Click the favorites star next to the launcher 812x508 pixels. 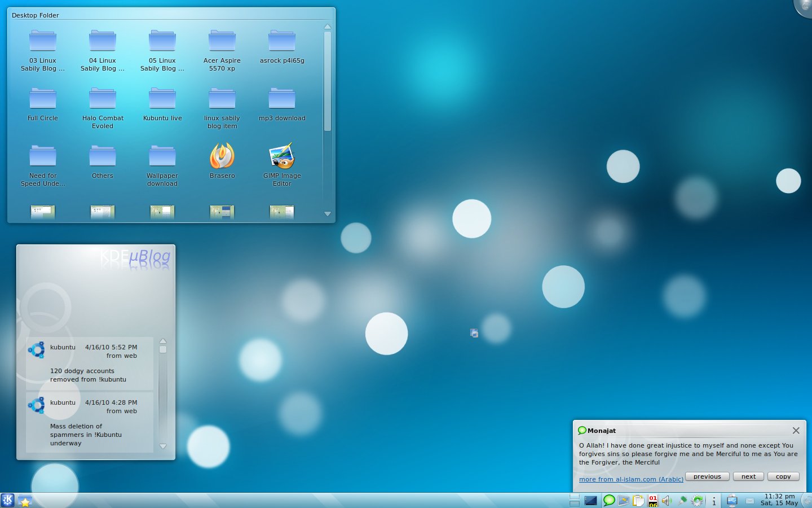click(x=25, y=501)
